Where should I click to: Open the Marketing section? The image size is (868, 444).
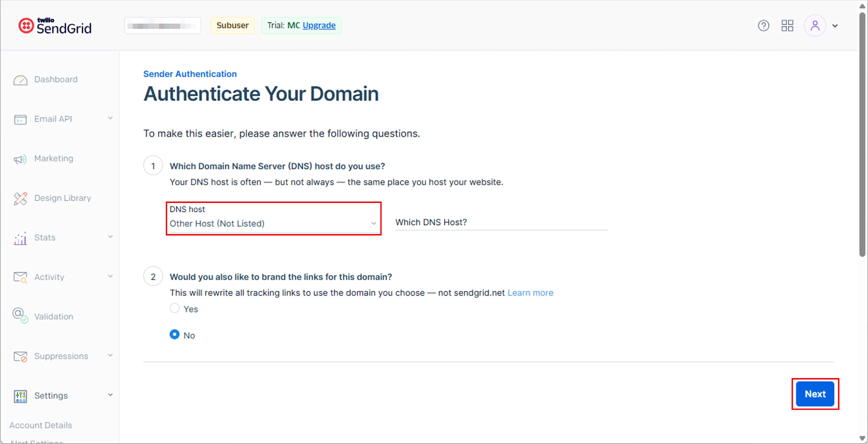[x=53, y=158]
